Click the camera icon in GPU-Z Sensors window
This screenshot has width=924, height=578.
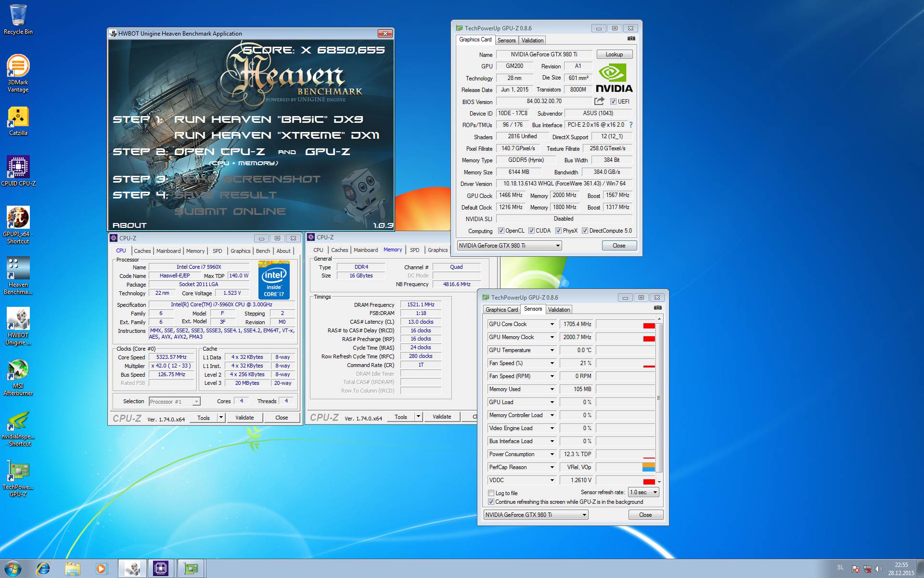[658, 308]
